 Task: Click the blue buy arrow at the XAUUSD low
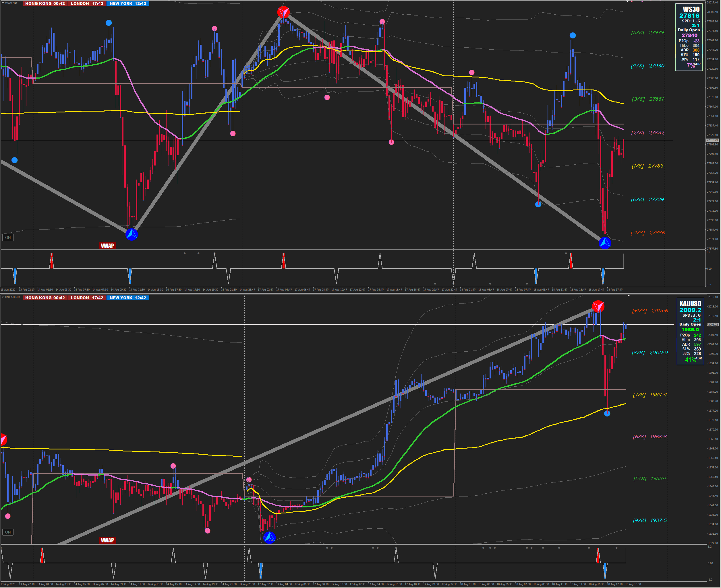coord(270,537)
